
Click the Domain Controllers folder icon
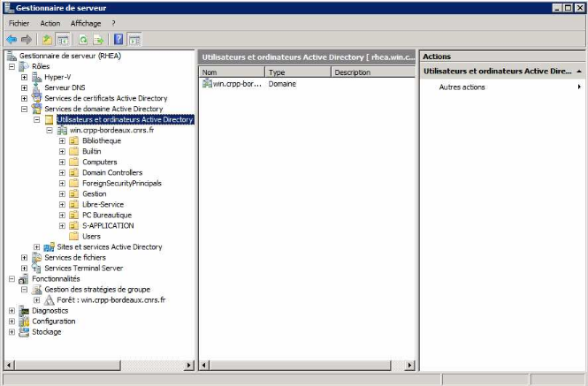[x=74, y=173]
